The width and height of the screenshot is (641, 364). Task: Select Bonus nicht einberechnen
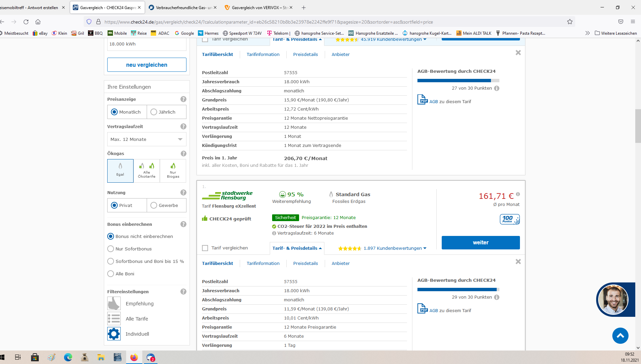pos(111,236)
